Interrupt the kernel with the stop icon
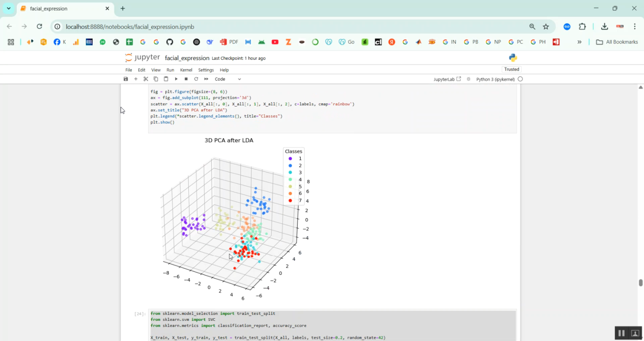 (186, 79)
